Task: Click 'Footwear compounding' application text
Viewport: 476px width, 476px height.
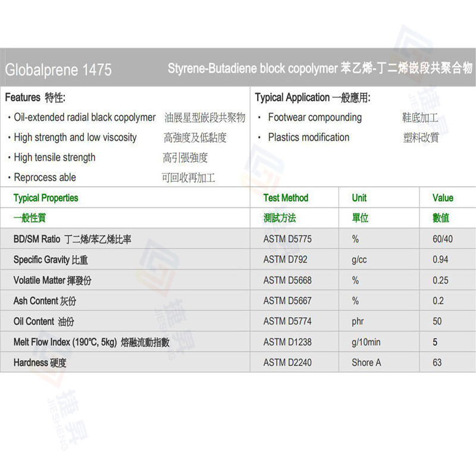Action: click(315, 117)
